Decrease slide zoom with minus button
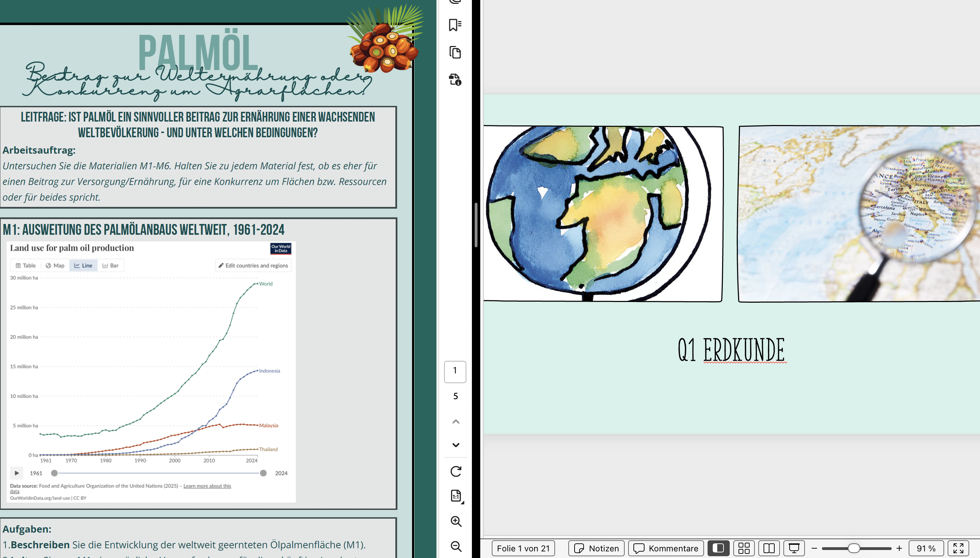The height and width of the screenshot is (558, 980). pos(814,548)
